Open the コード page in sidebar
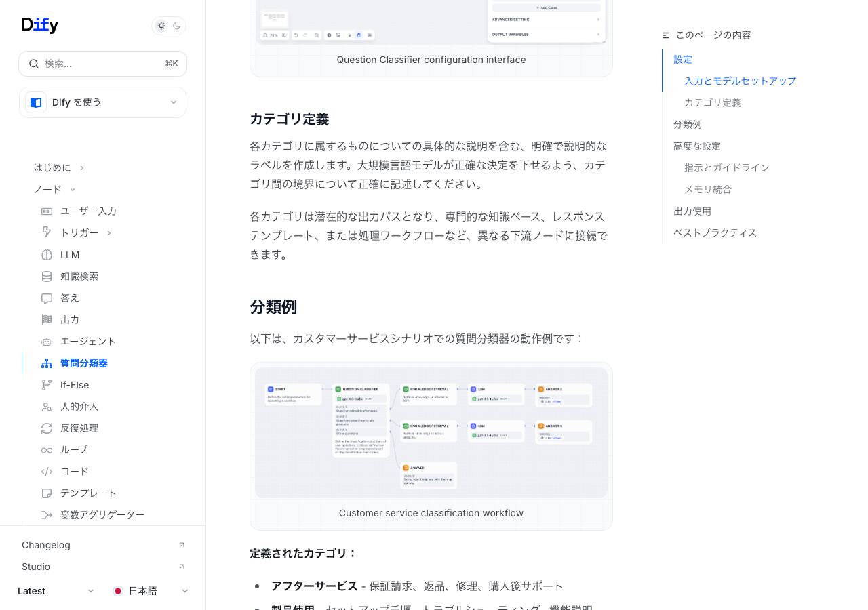This screenshot has height=610, width=868. (x=75, y=472)
